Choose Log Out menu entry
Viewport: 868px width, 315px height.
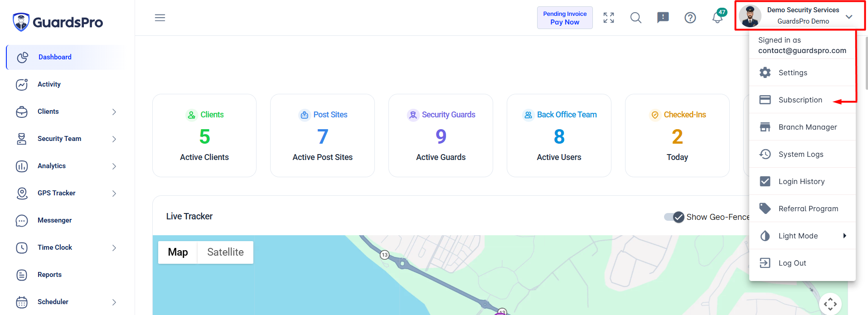[802, 263]
